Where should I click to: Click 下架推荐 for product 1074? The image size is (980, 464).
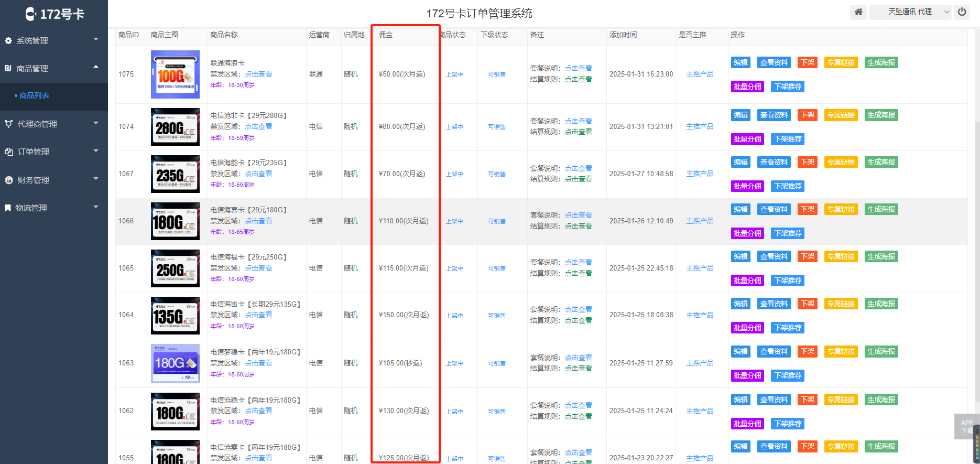coord(788,139)
